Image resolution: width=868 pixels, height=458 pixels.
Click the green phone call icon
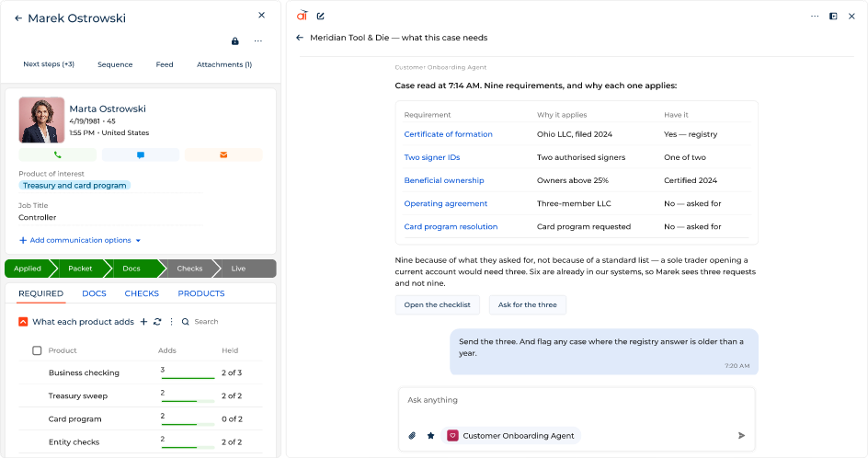(58, 155)
